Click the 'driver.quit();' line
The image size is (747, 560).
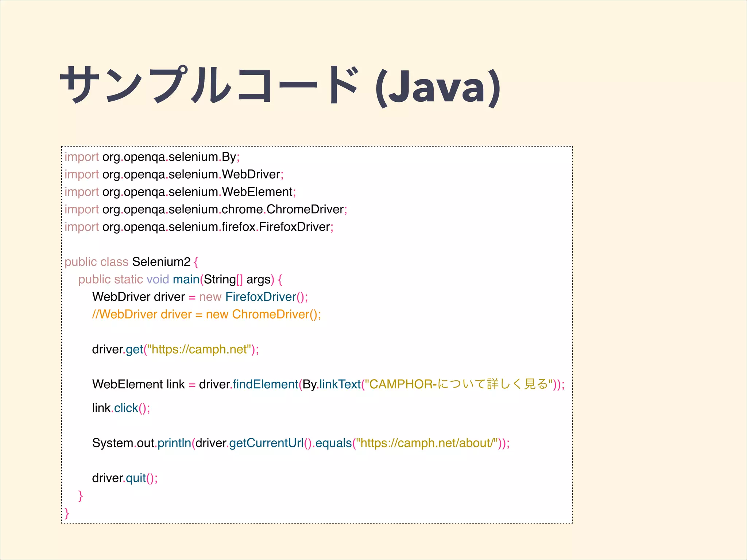tap(125, 478)
